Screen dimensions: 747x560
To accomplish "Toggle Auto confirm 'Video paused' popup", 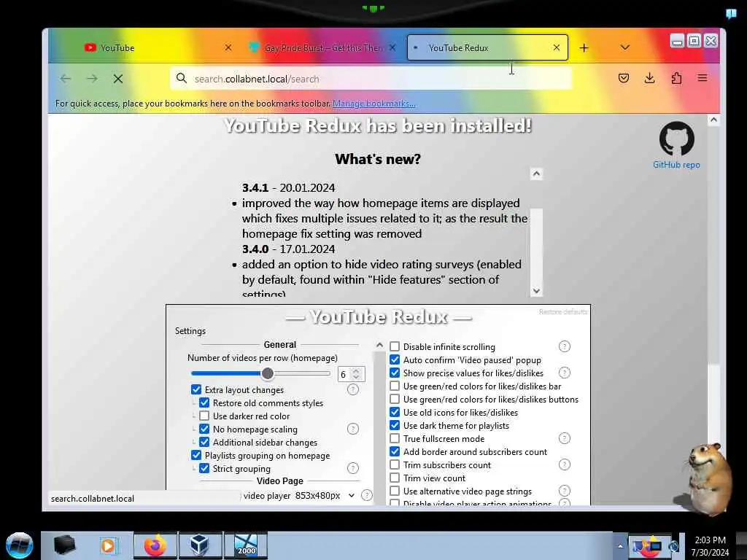I will pyautogui.click(x=395, y=359).
